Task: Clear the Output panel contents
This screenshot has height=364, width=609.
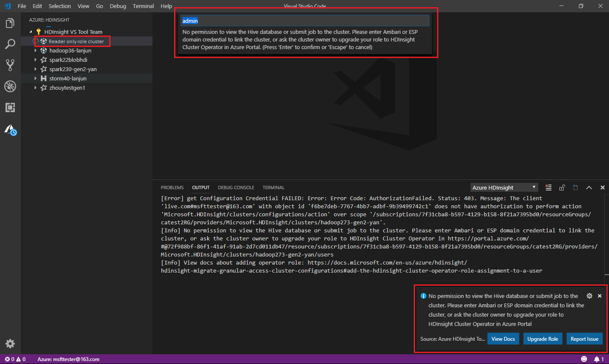Action: click(548, 187)
